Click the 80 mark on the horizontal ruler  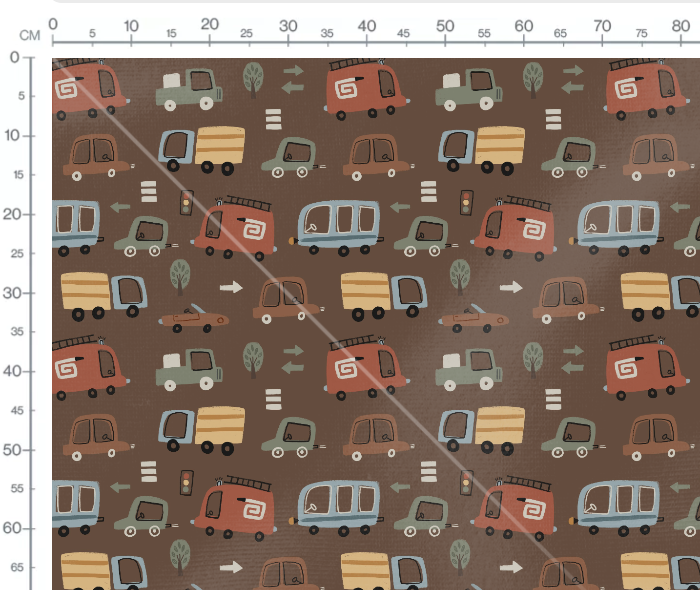click(x=680, y=25)
